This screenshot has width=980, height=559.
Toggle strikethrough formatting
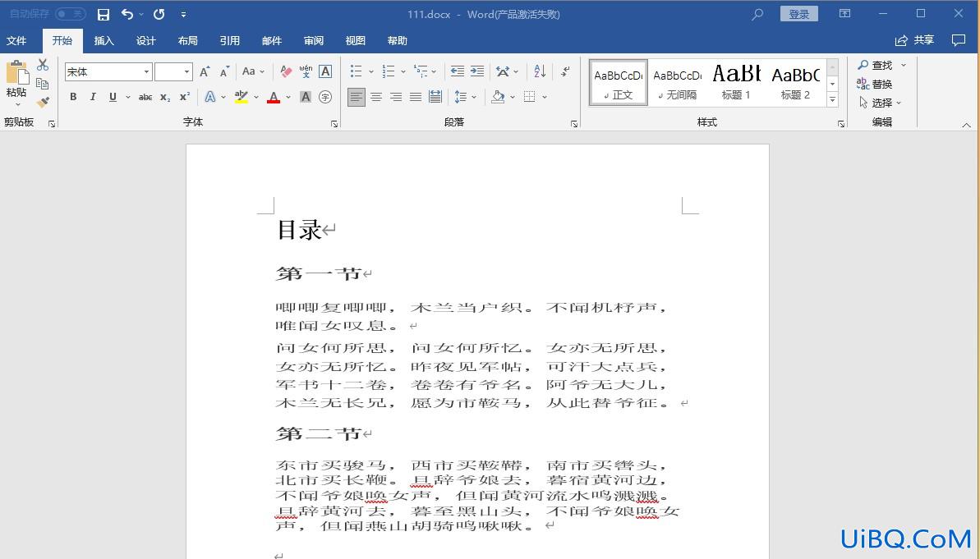point(145,97)
